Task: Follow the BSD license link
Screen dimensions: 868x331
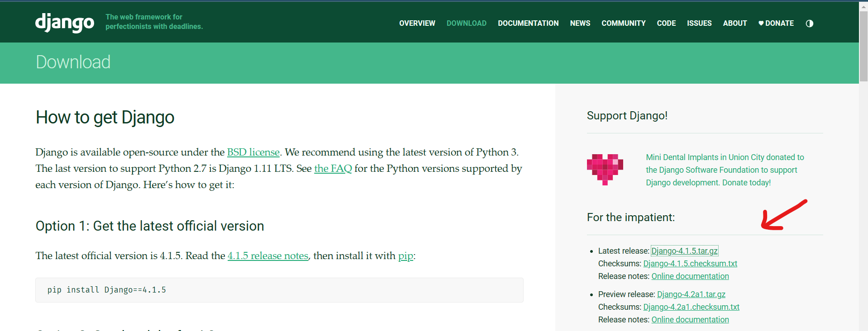Action: point(253,152)
